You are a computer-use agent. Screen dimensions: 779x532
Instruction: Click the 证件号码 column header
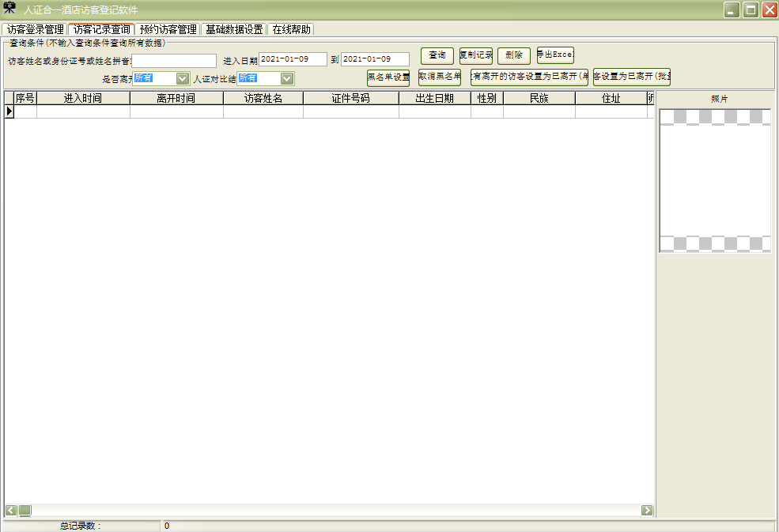351,98
